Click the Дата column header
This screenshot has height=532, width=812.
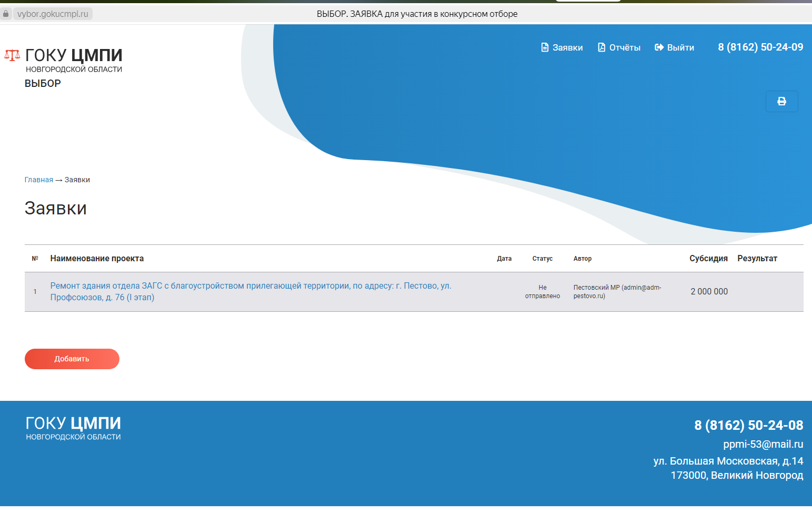(x=504, y=259)
